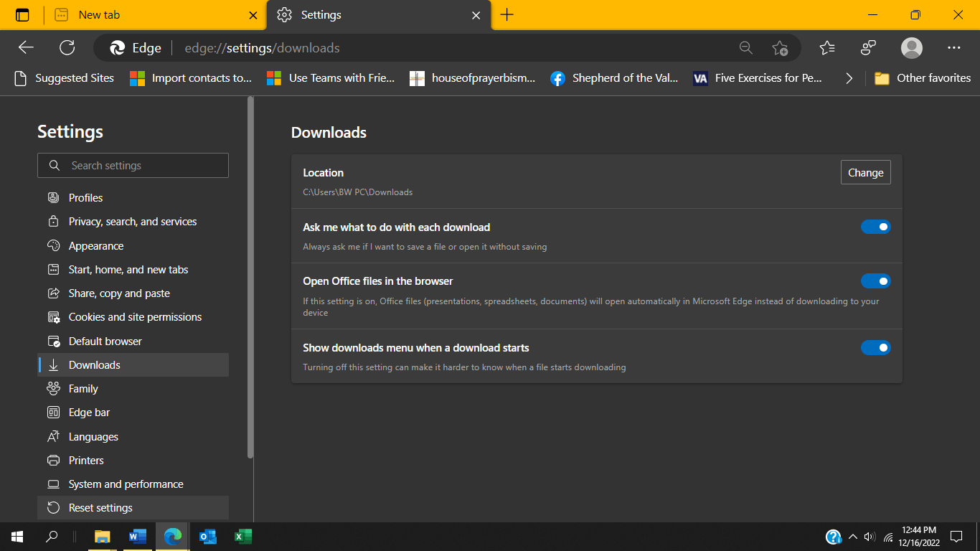Click the settings sidebar scrollbar
The height and width of the screenshot is (551, 980).
pos(250,278)
